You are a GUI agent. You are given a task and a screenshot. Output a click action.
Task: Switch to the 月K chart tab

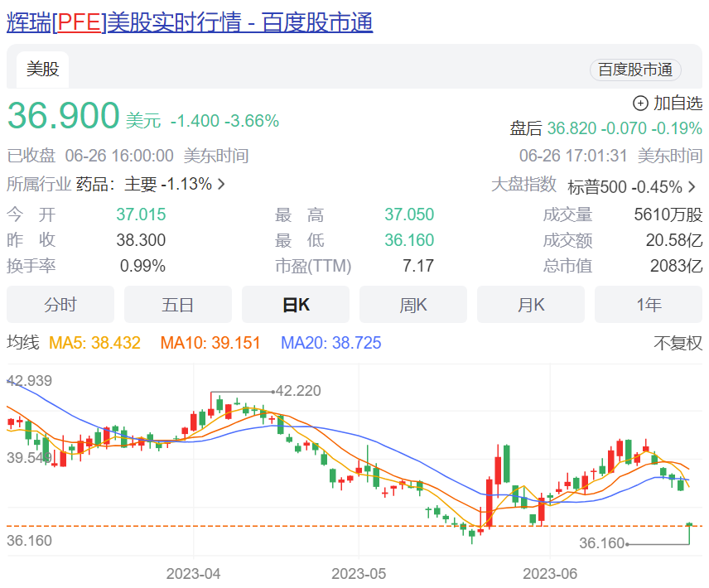tap(531, 305)
